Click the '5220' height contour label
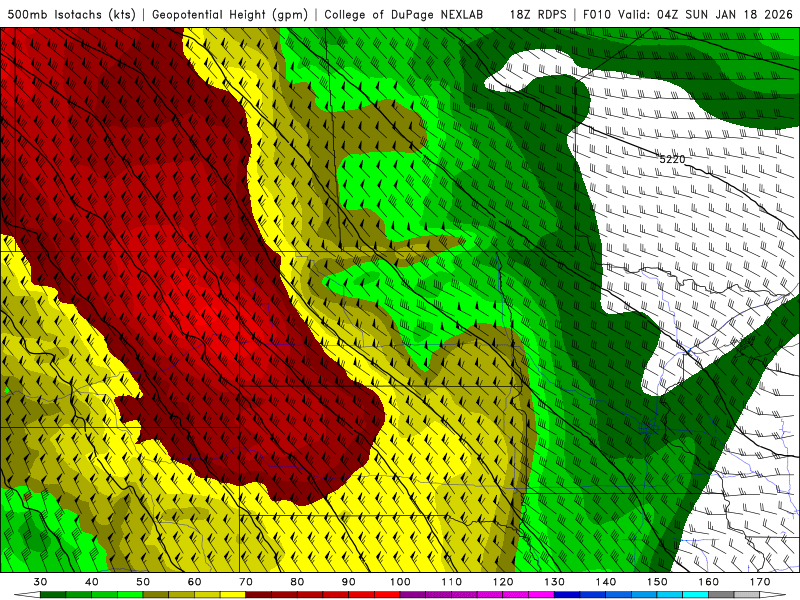 (x=672, y=159)
